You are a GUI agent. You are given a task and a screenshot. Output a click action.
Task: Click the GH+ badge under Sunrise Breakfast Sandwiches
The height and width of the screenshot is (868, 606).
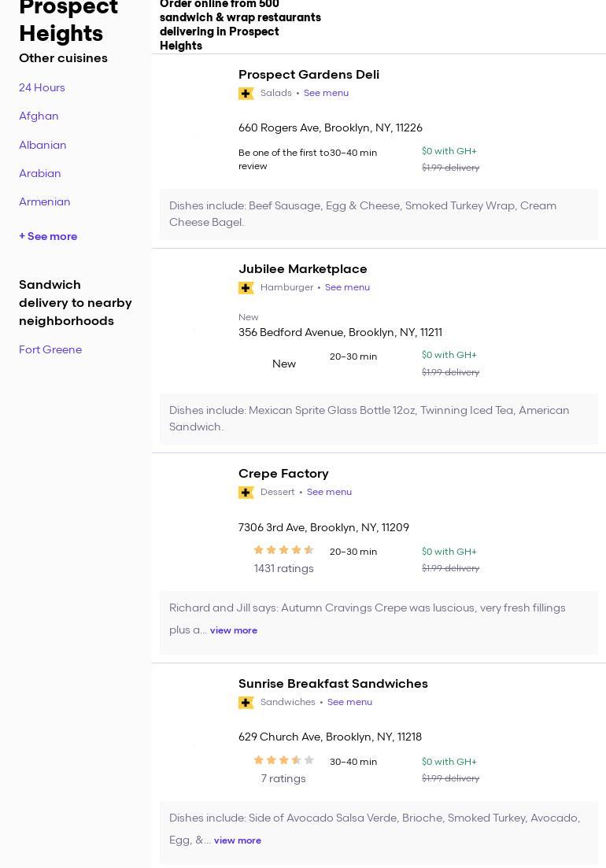(x=246, y=703)
